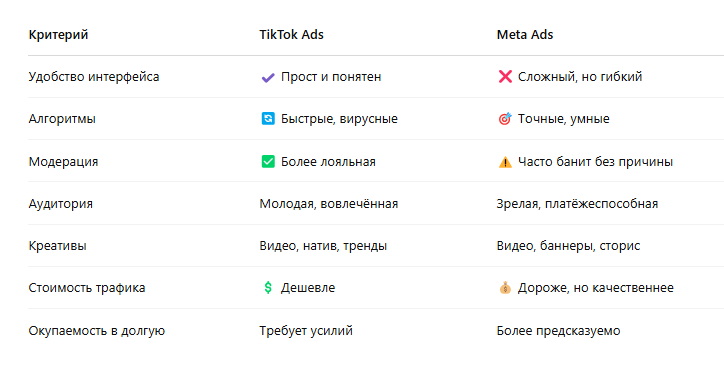Click the green dollar sign beside Дешевле
This screenshot has width=724, height=385.
[268, 288]
